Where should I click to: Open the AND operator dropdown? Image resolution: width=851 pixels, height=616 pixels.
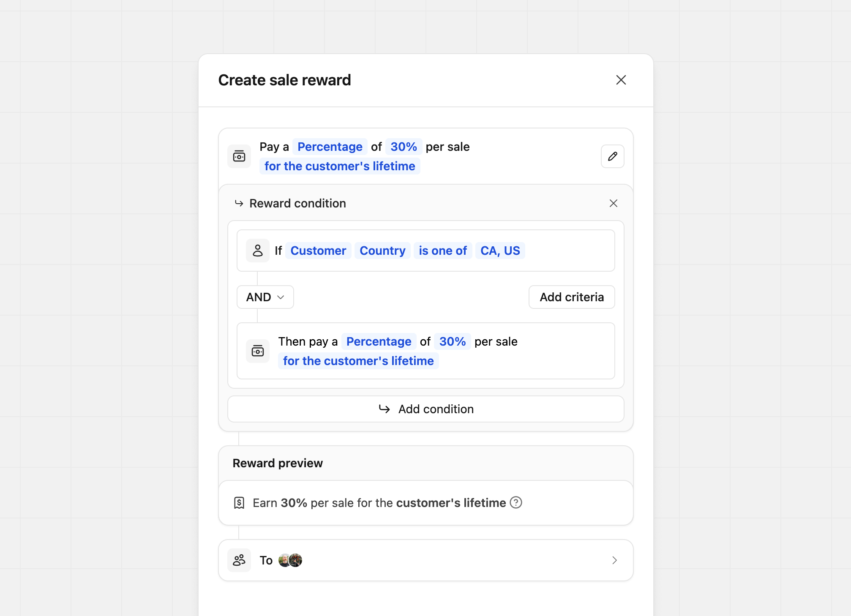pyautogui.click(x=265, y=297)
